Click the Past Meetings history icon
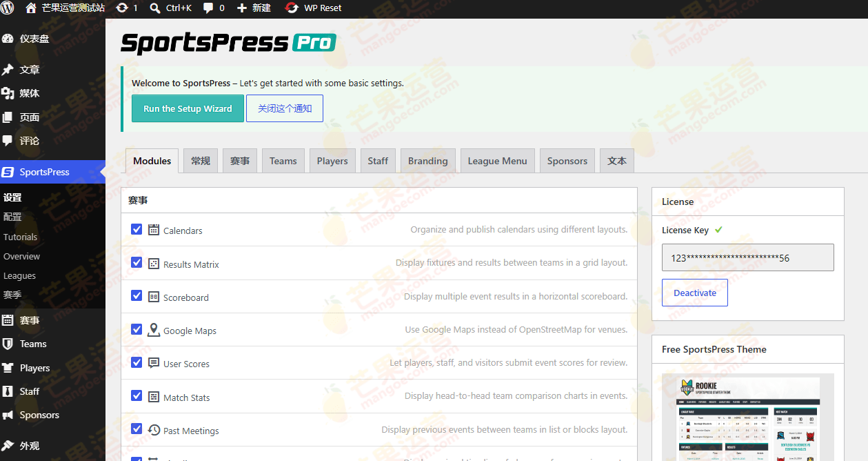 (x=154, y=430)
